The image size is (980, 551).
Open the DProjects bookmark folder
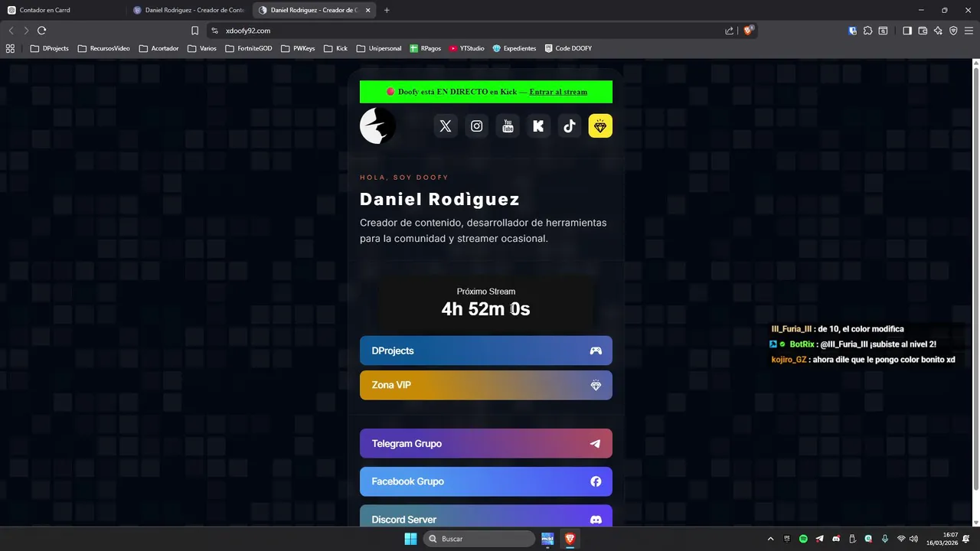coord(50,48)
